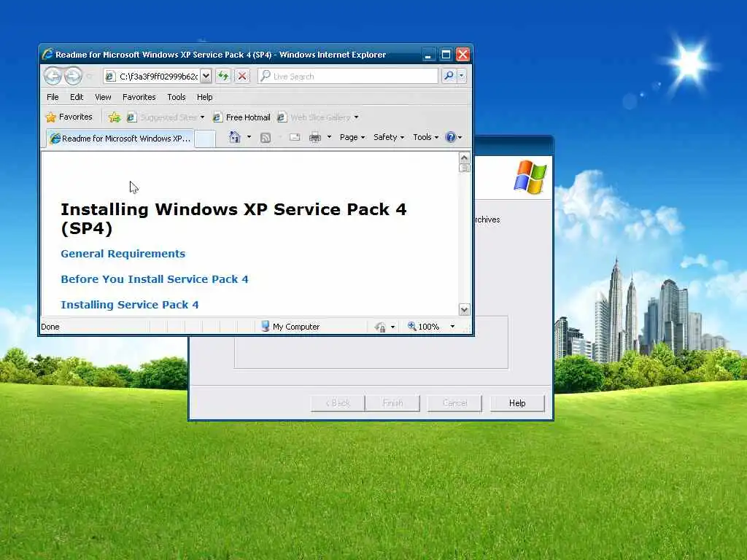Expand the Print options dropdown arrow
Screen dimensions: 747x560
pyautogui.click(x=329, y=138)
